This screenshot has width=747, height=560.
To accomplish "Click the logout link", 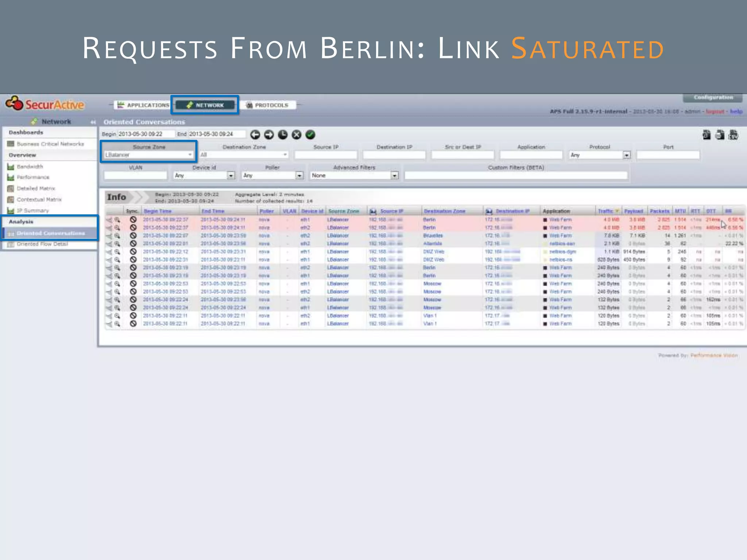I will 714,111.
